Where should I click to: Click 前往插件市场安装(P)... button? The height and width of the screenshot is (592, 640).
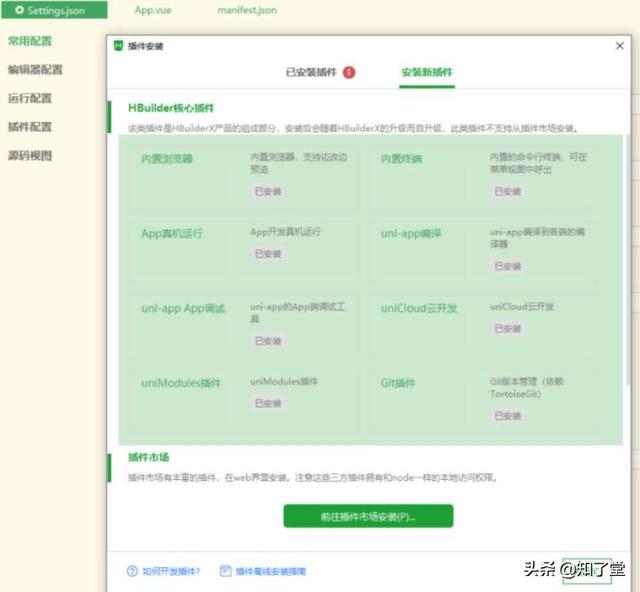point(368,516)
